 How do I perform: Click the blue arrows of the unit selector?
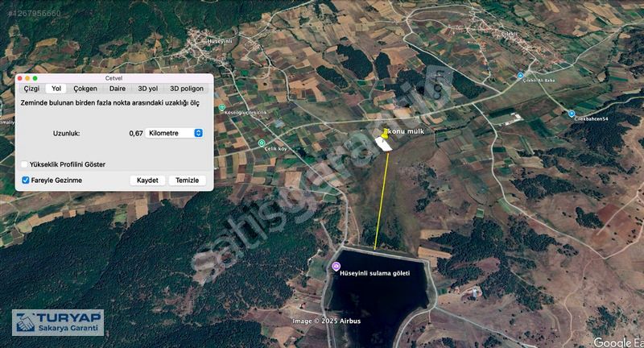(x=198, y=133)
